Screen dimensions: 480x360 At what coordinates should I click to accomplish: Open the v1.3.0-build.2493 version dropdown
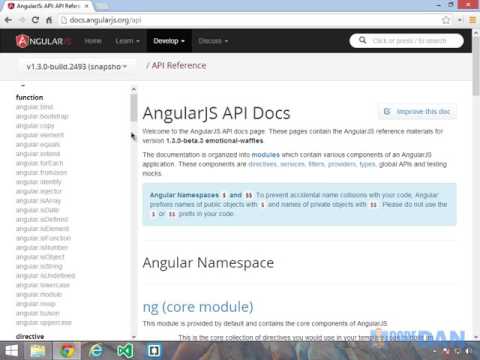tap(77, 67)
